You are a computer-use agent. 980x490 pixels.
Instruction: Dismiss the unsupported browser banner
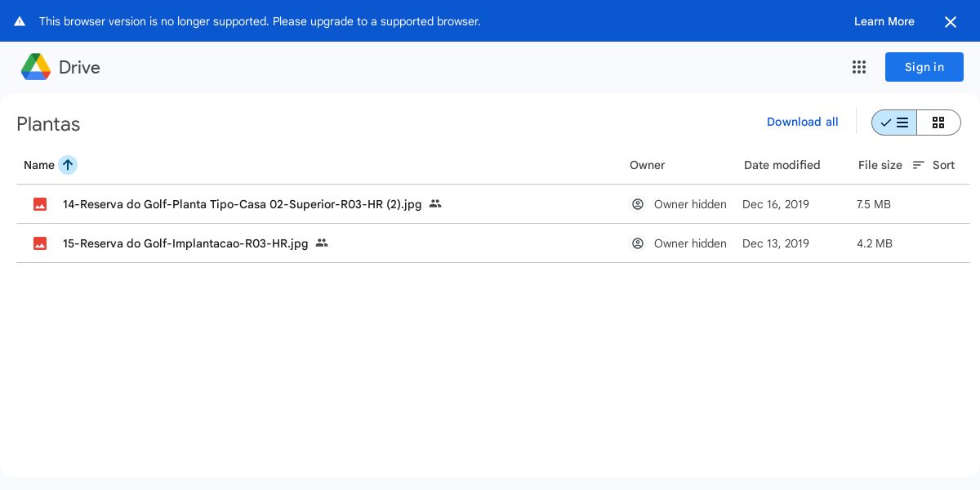click(x=951, y=22)
